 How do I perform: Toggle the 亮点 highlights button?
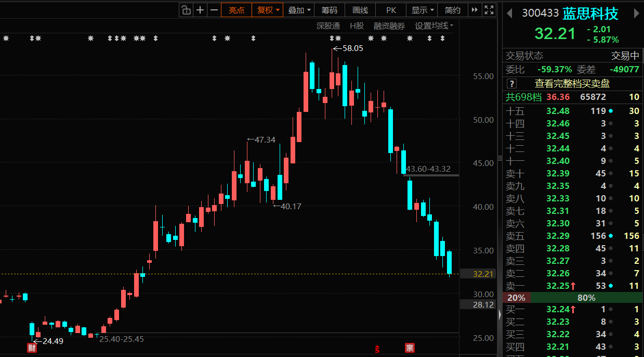[236, 10]
